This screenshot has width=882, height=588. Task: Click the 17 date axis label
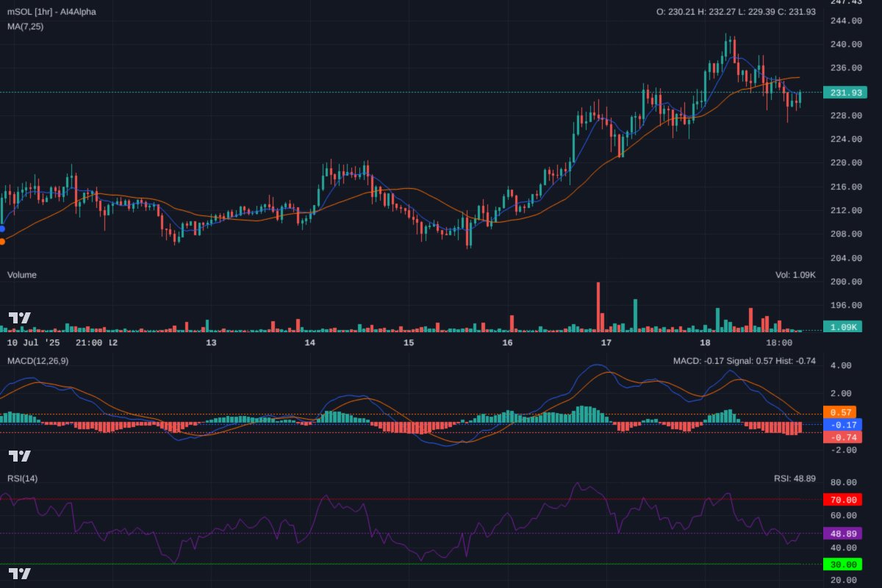pyautogui.click(x=606, y=343)
